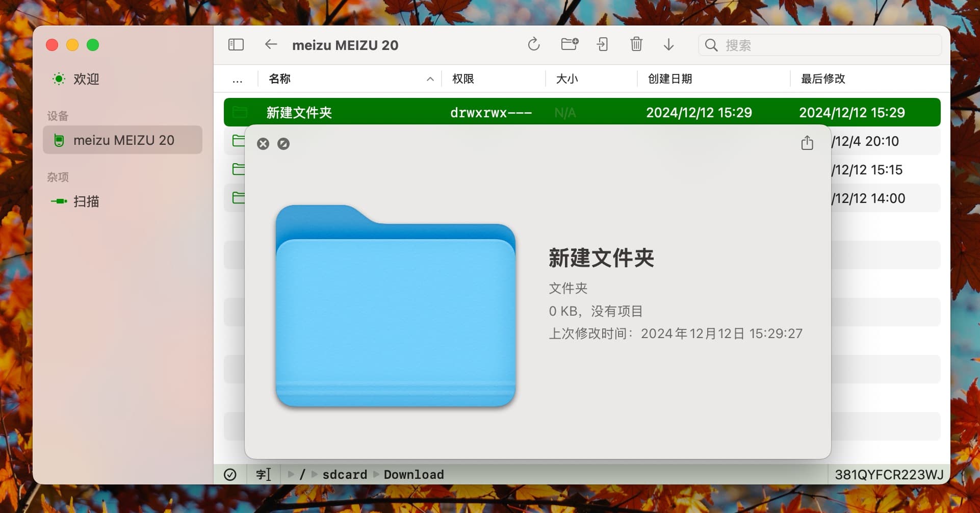The height and width of the screenshot is (513, 980).
Task: Close the Quick Look preview
Action: (263, 144)
